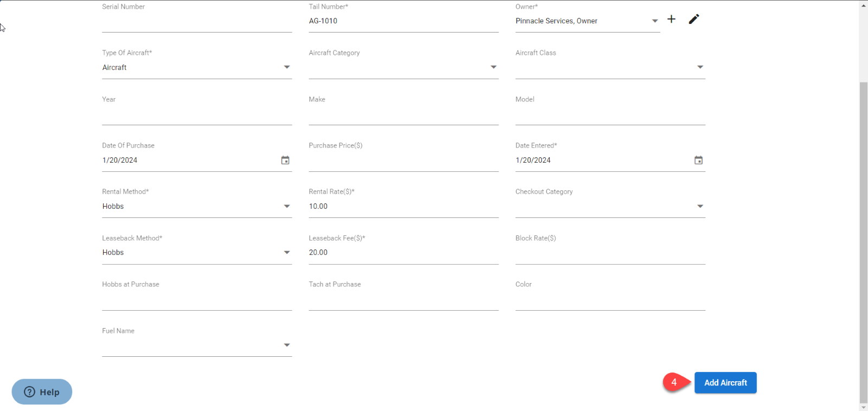
Task: Expand the Rental Method dropdown
Action: coord(287,207)
